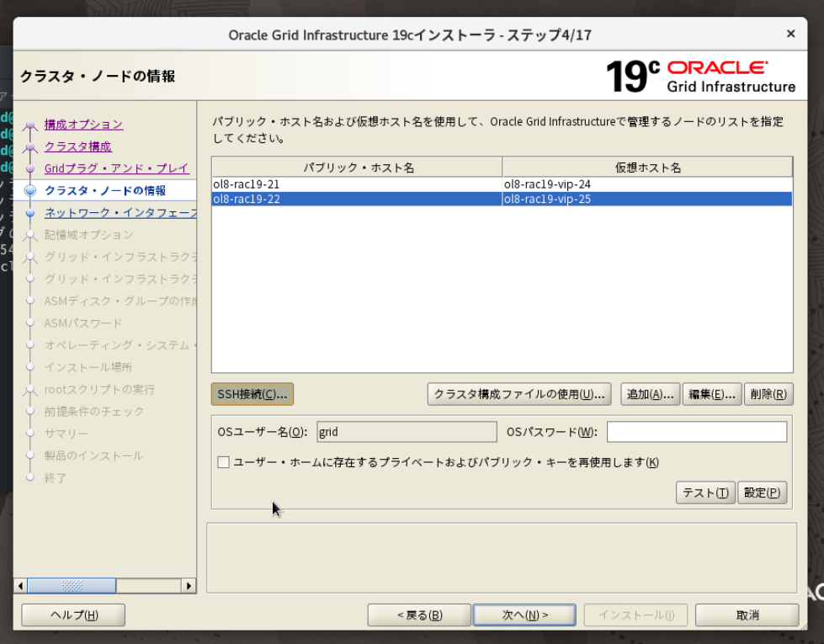Click the 設定(P) setup button
The height and width of the screenshot is (644, 824).
click(x=762, y=492)
